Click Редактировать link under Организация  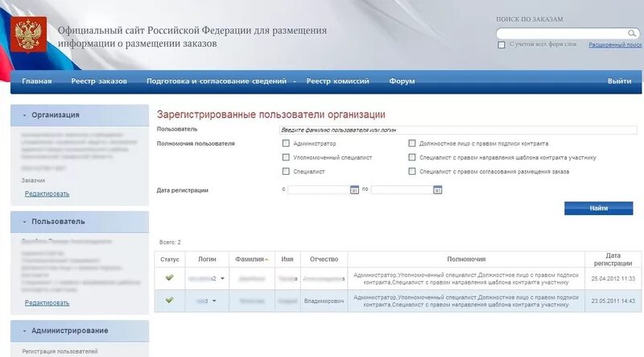[x=47, y=193]
